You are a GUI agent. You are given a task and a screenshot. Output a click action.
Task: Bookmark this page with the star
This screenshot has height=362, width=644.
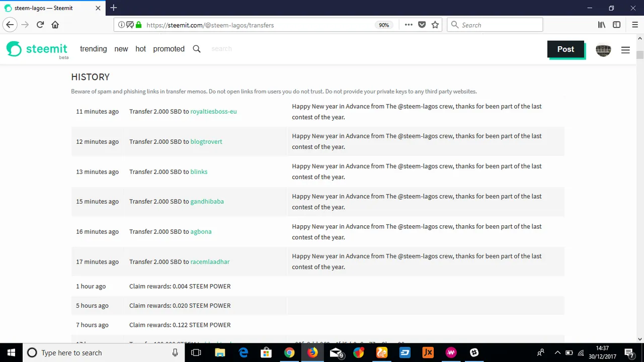(435, 25)
